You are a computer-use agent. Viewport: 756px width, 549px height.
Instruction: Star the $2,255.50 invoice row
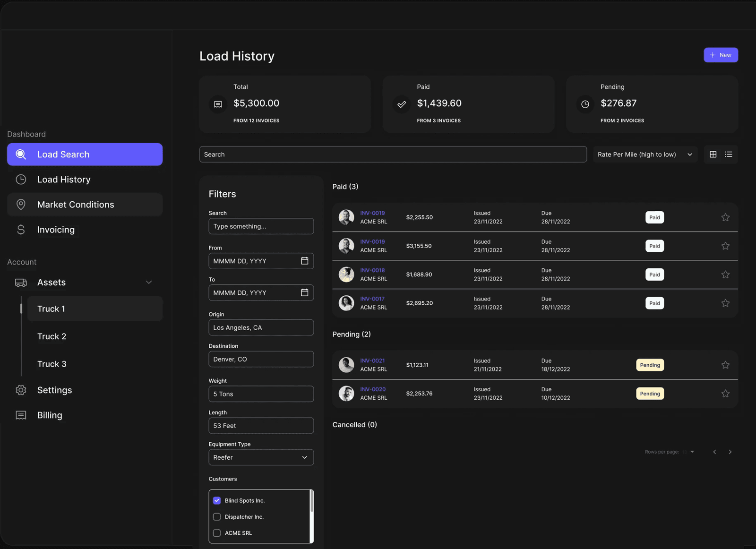coord(725,217)
